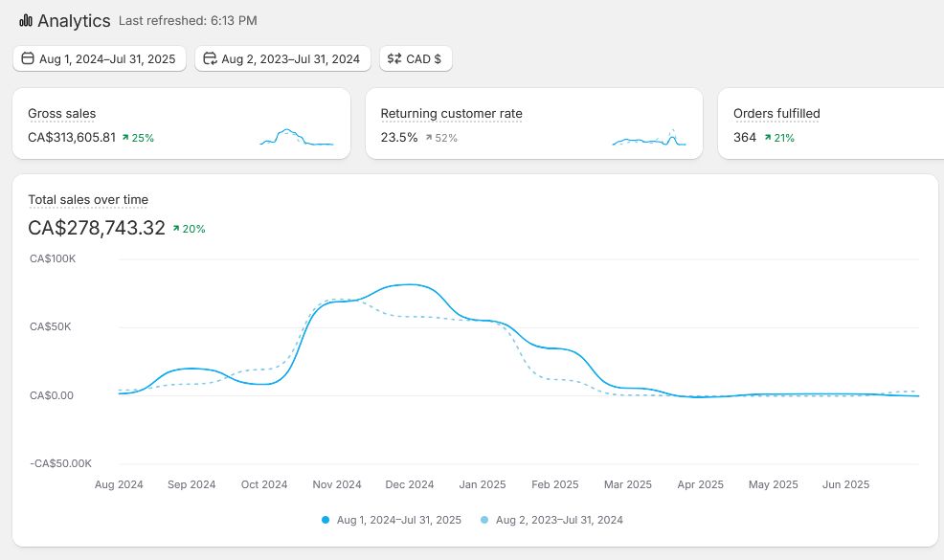Open the Total sales over time report

tap(88, 200)
